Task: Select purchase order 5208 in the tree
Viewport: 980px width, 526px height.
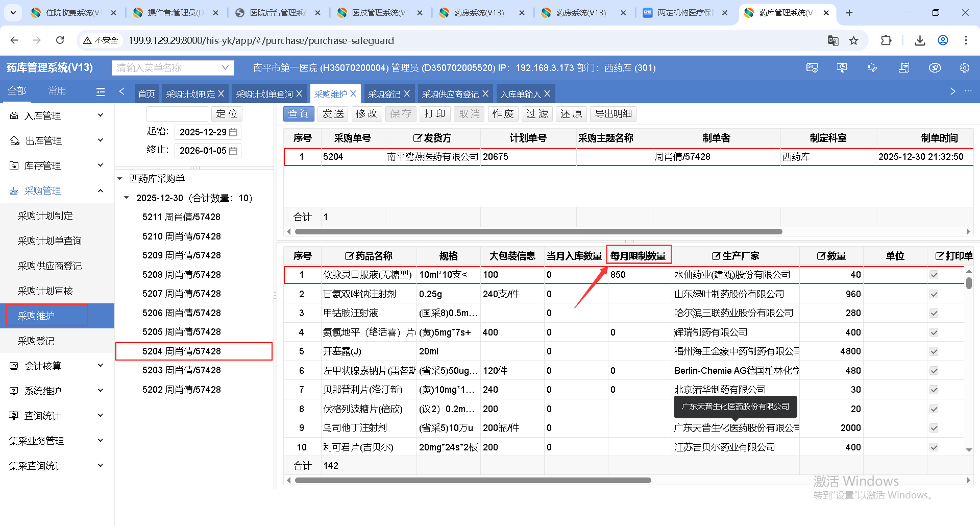Action: [181, 275]
